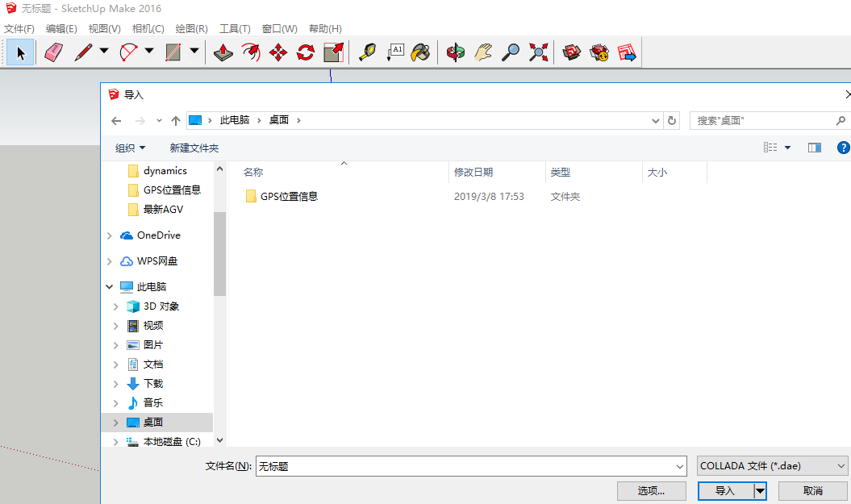Toggle the preview pane icon

[815, 148]
